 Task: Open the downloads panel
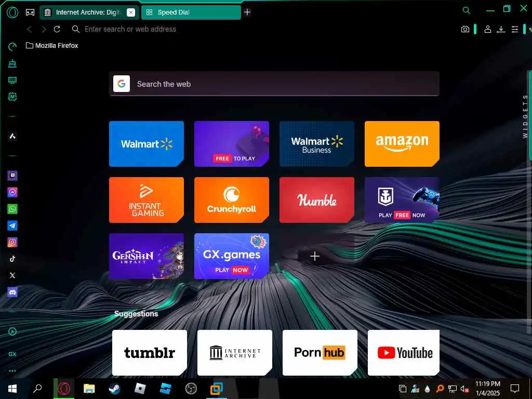coord(501,29)
